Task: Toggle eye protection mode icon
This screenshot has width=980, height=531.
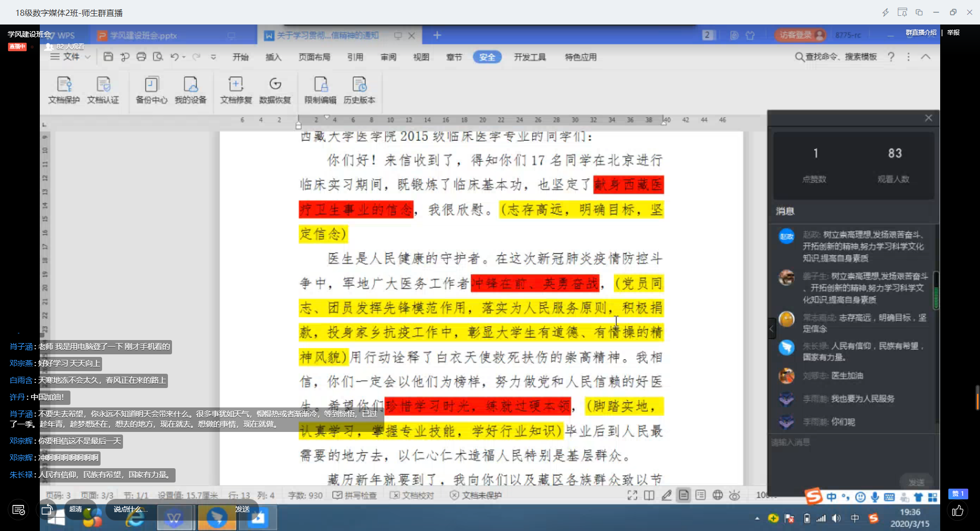Action: coord(734,495)
